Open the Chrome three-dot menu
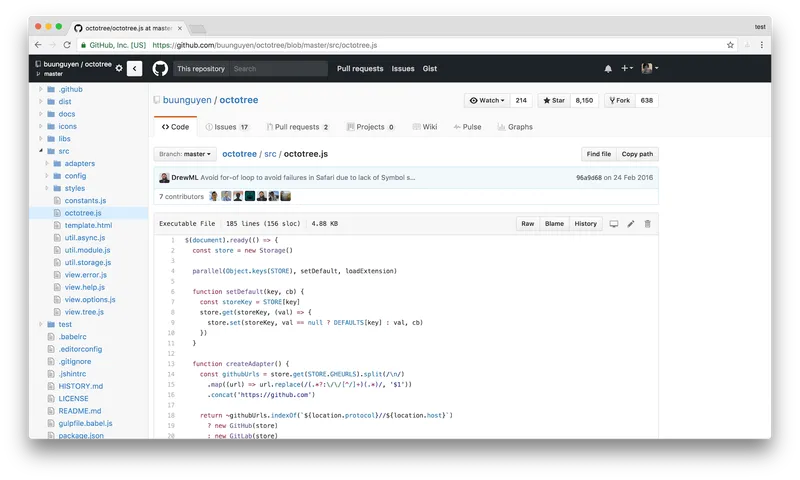 pyautogui.click(x=762, y=45)
